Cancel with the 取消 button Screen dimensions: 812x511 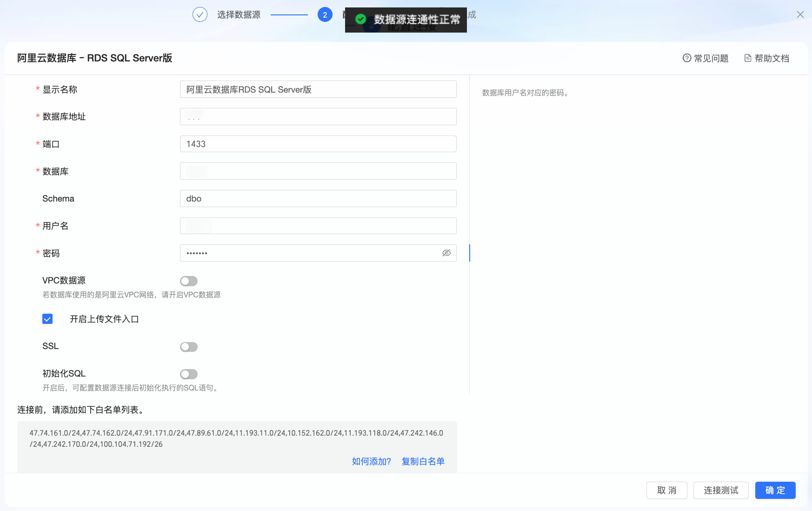pos(667,490)
